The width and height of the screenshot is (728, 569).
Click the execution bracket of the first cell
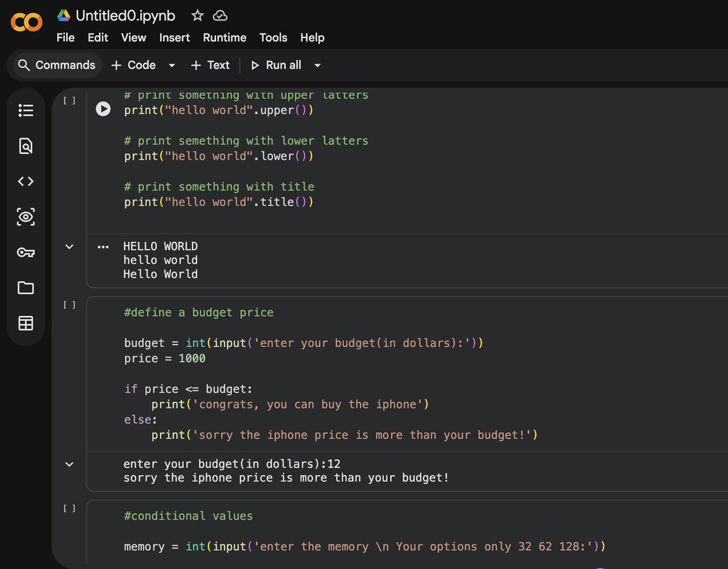70,101
